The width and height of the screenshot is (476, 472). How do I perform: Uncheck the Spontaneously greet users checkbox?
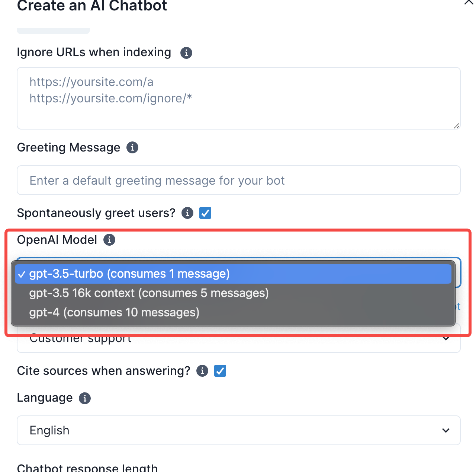pyautogui.click(x=205, y=213)
